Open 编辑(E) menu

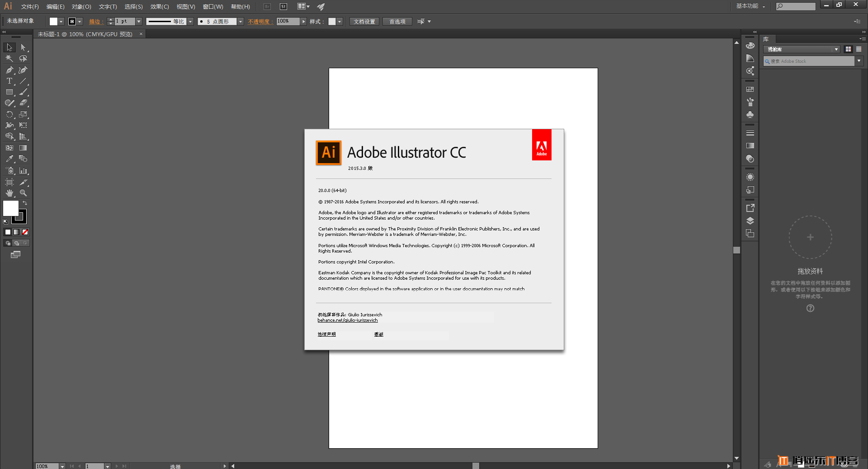(x=55, y=7)
